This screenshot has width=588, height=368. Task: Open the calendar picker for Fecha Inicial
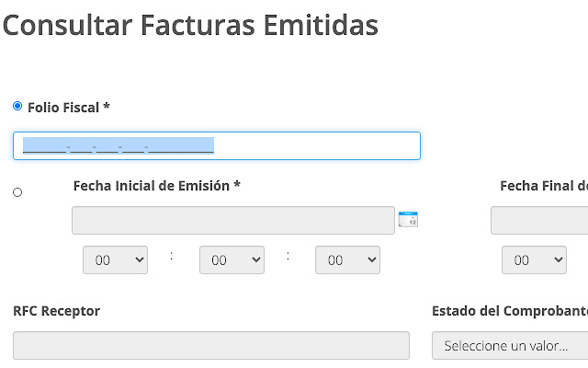pyautogui.click(x=408, y=220)
